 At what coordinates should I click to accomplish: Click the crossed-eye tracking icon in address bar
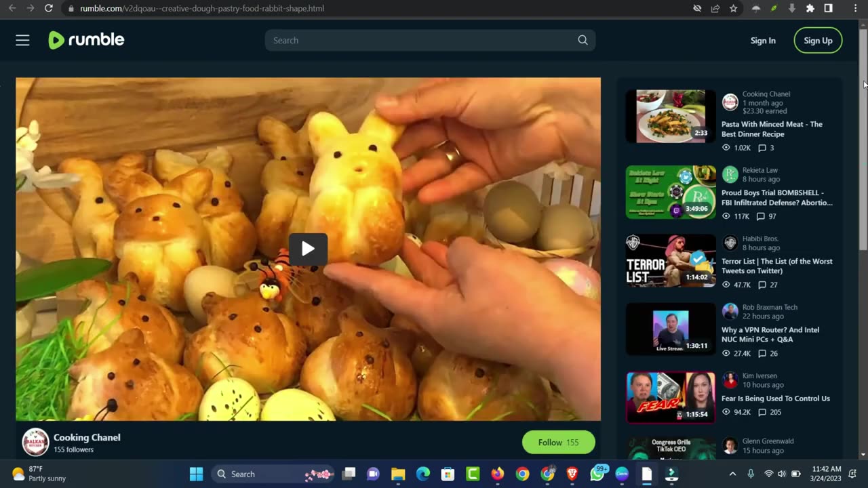pyautogui.click(x=697, y=8)
